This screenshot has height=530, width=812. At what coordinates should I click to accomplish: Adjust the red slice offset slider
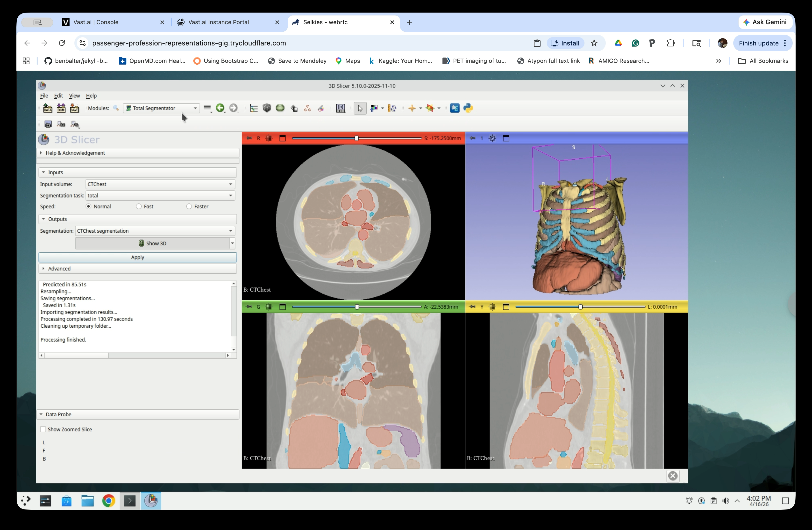tap(357, 138)
